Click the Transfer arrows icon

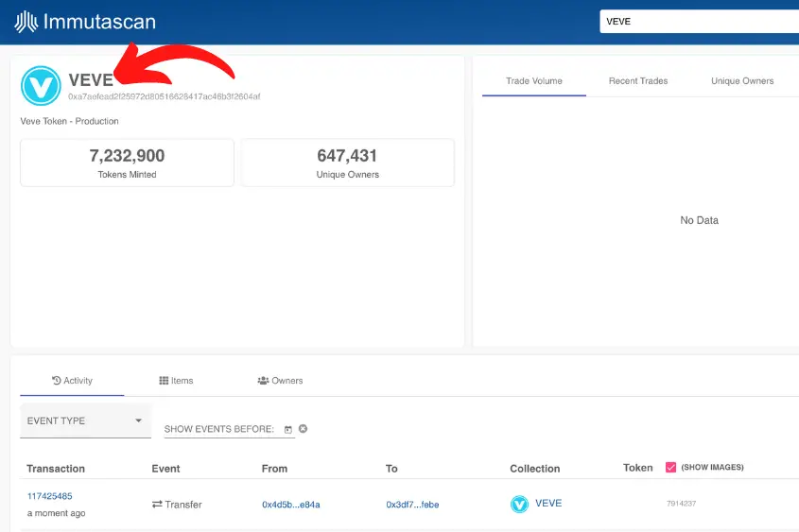(x=157, y=504)
